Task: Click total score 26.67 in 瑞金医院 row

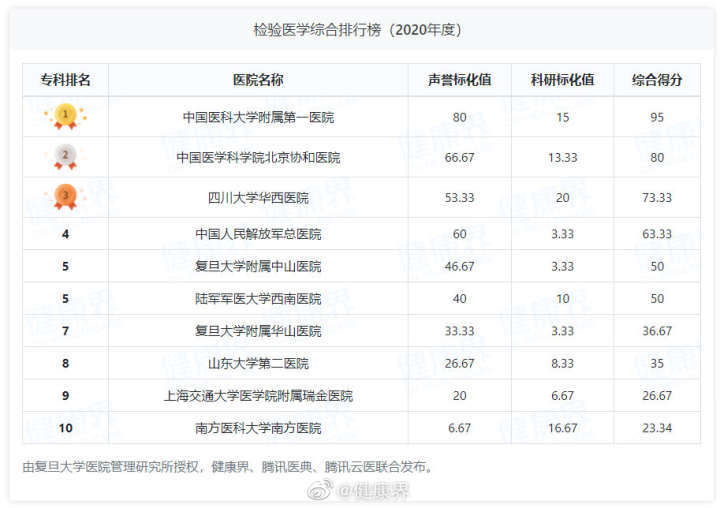Action: click(x=657, y=395)
